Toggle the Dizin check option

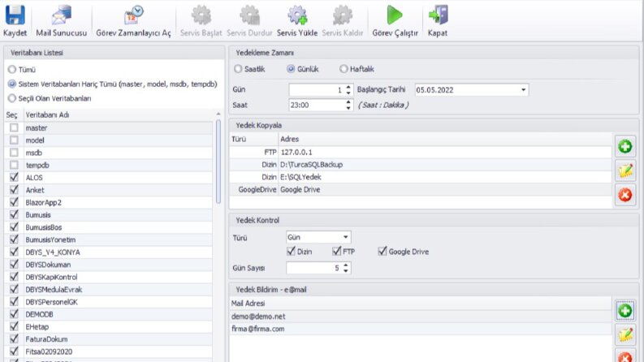(x=292, y=251)
